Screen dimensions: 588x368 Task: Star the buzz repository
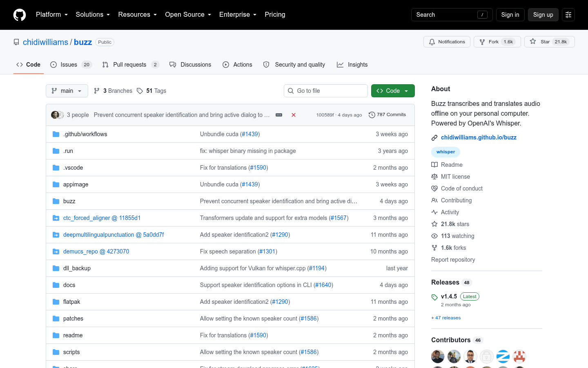(x=550, y=42)
